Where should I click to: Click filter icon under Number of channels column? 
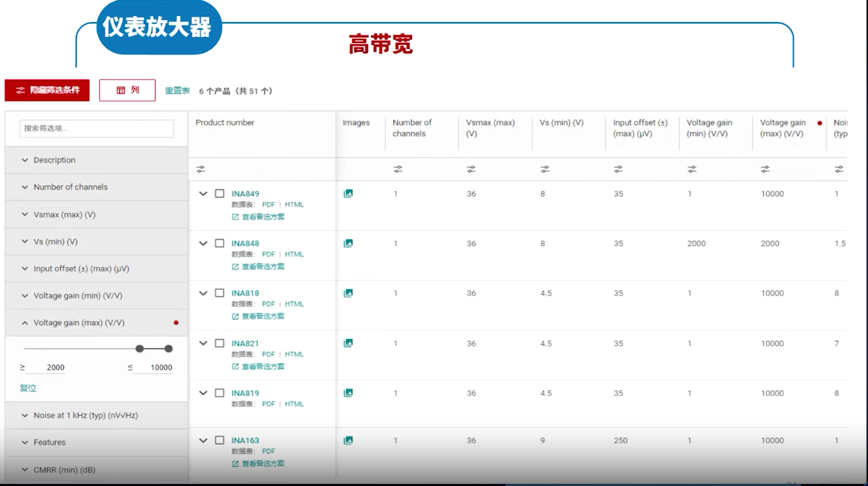pos(398,169)
